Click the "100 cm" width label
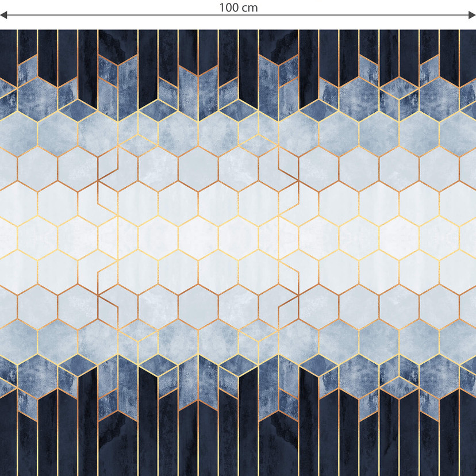The width and height of the screenshot is (476, 476). coord(239,7)
